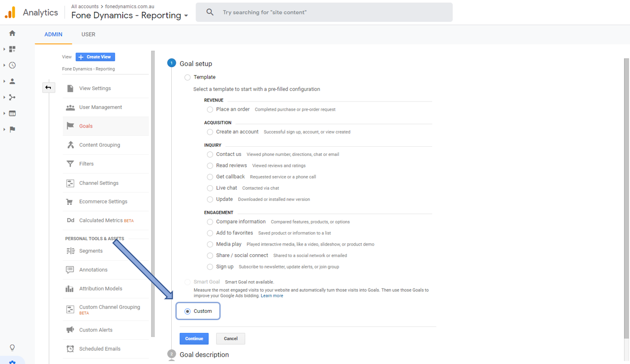
Task: Select the Get callback radio button
Action: click(x=210, y=177)
